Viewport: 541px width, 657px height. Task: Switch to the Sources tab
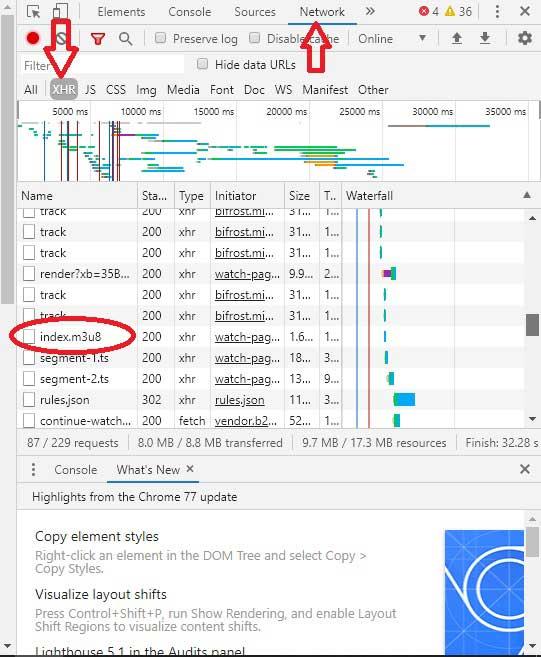coord(255,12)
